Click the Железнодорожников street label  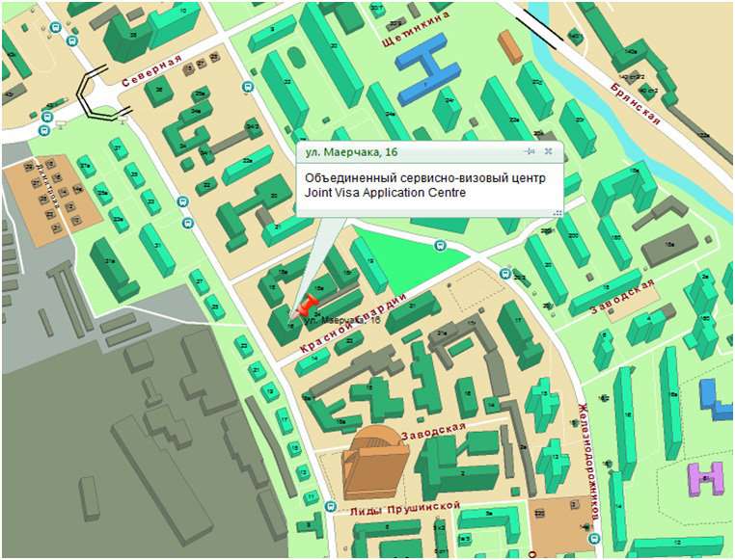(589, 462)
